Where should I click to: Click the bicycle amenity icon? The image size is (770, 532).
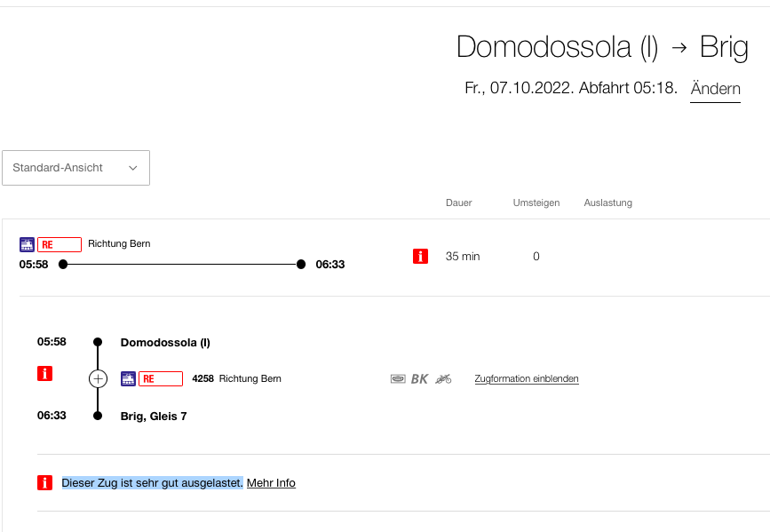[x=443, y=378]
